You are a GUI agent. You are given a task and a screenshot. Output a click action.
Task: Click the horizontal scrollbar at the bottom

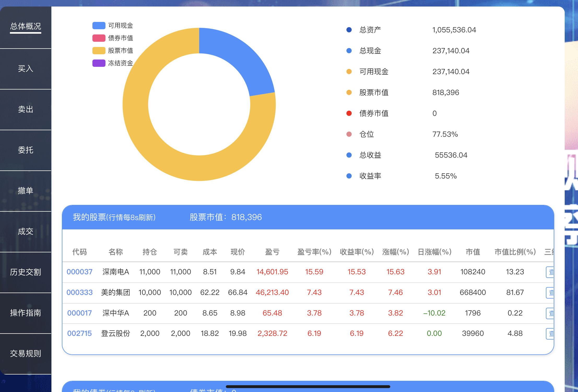[308, 387]
